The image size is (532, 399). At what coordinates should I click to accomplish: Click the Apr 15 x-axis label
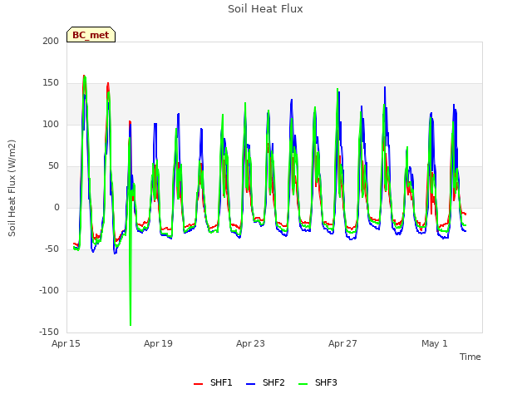[x=66, y=343]
